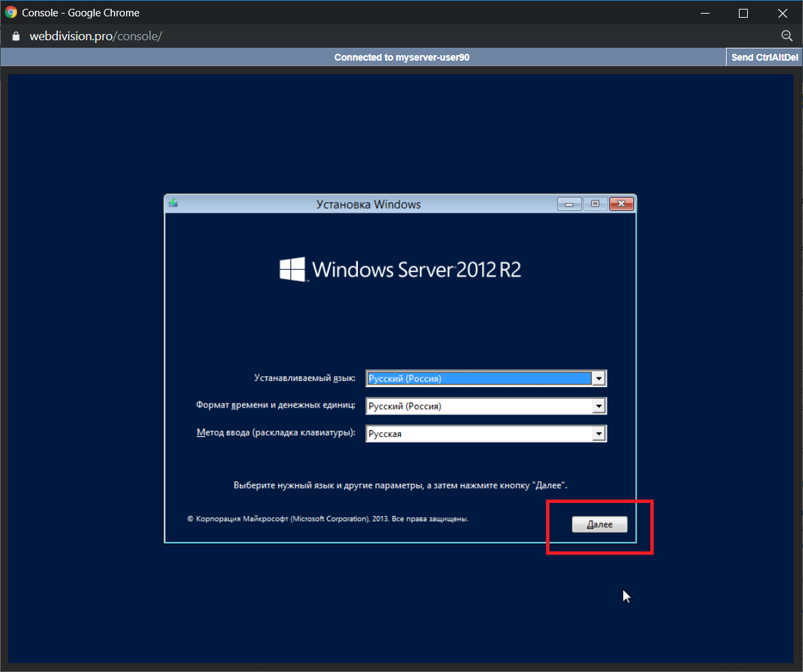
Task: Click the Chrome logo in title bar
Action: tap(11, 13)
